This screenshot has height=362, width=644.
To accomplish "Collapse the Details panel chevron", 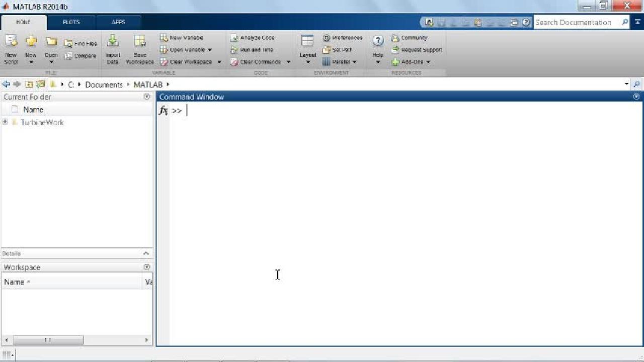I will pos(146,253).
